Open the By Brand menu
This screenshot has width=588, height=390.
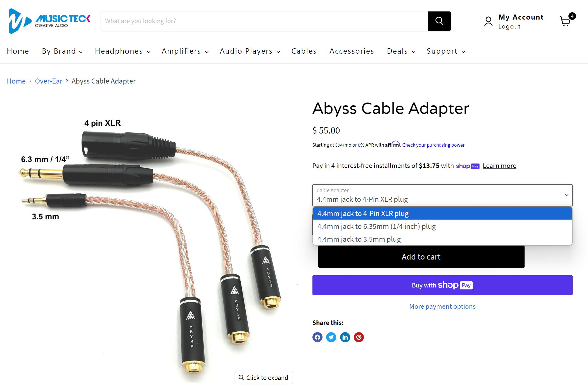point(62,51)
